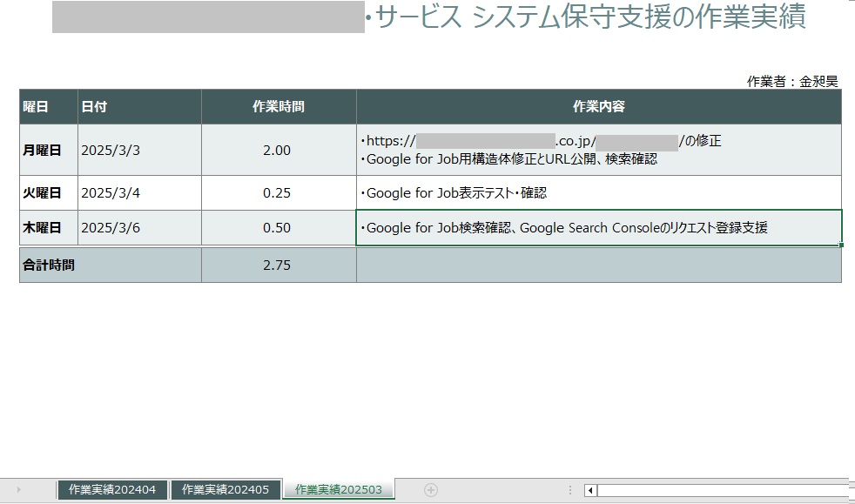The height and width of the screenshot is (504, 855).
Task: Select the 合計時間 label cell
Action: tap(111, 265)
